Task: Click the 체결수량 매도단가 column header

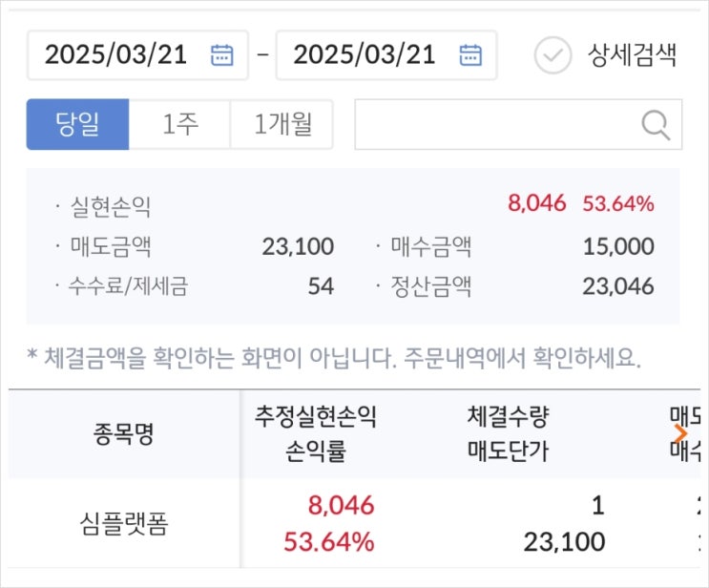Action: click(x=508, y=434)
